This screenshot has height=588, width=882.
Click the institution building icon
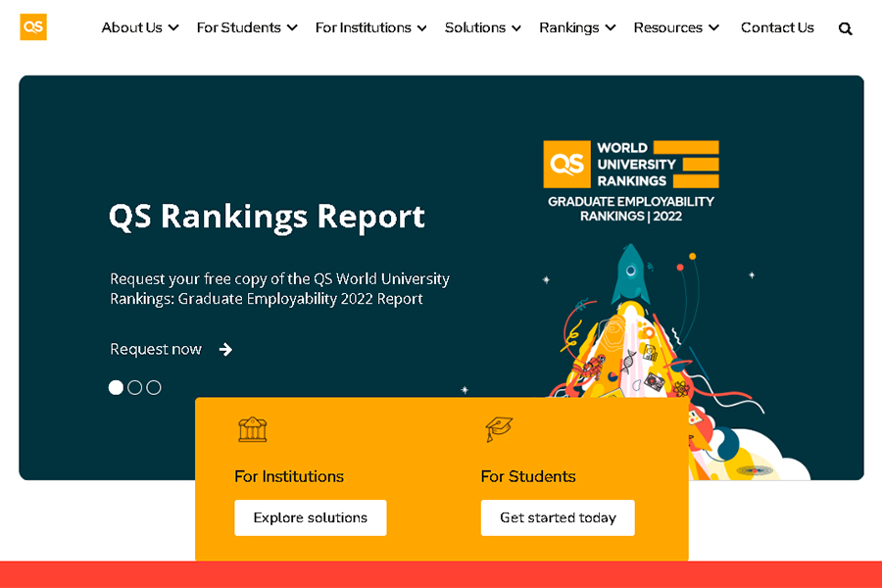coord(253,430)
